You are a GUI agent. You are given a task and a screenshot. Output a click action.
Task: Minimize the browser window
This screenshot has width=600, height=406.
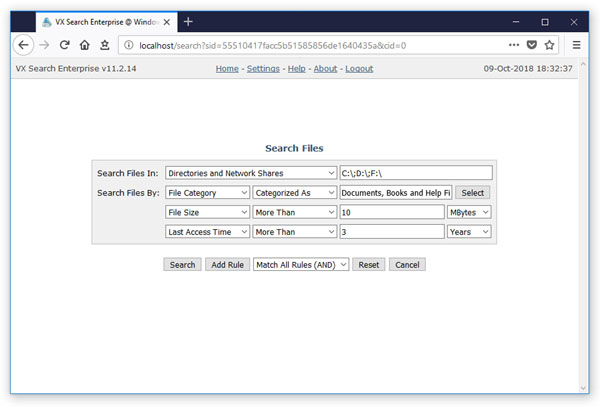pos(516,22)
